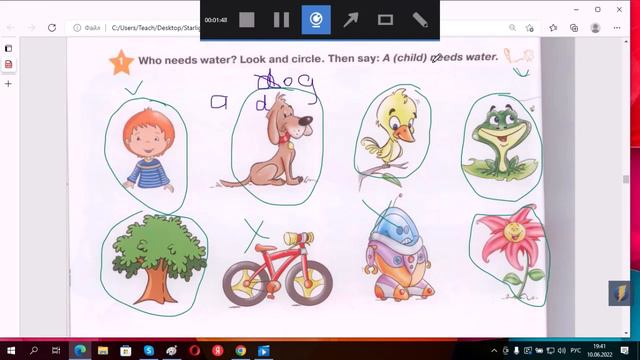This screenshot has height=360, width=640.
Task: Toggle the vertical tabs pane icon
Action: click(x=8, y=49)
